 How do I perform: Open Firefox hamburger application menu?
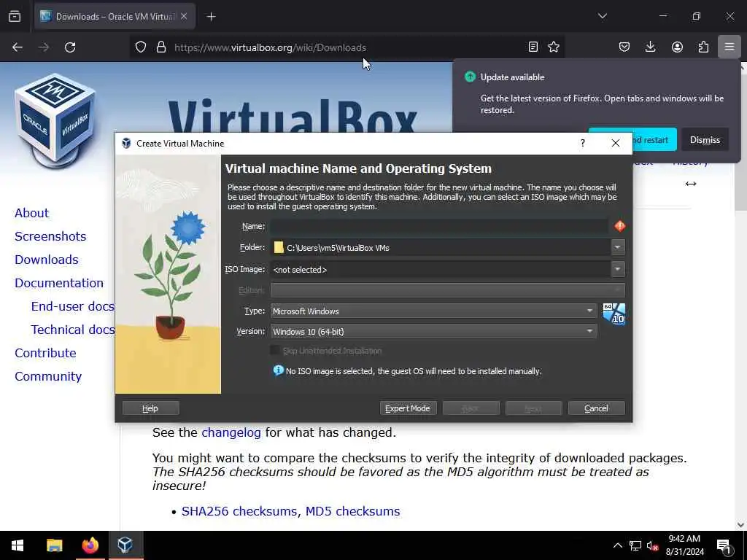pos(729,47)
